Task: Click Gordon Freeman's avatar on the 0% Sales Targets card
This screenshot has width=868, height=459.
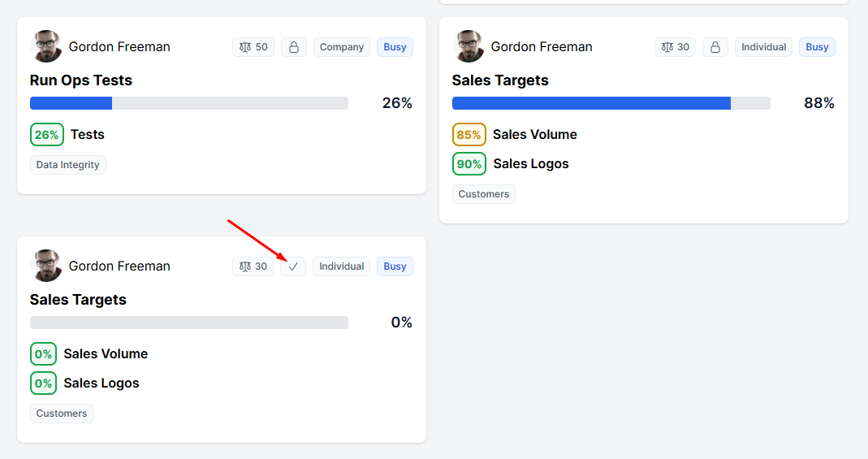Action: 46,266
